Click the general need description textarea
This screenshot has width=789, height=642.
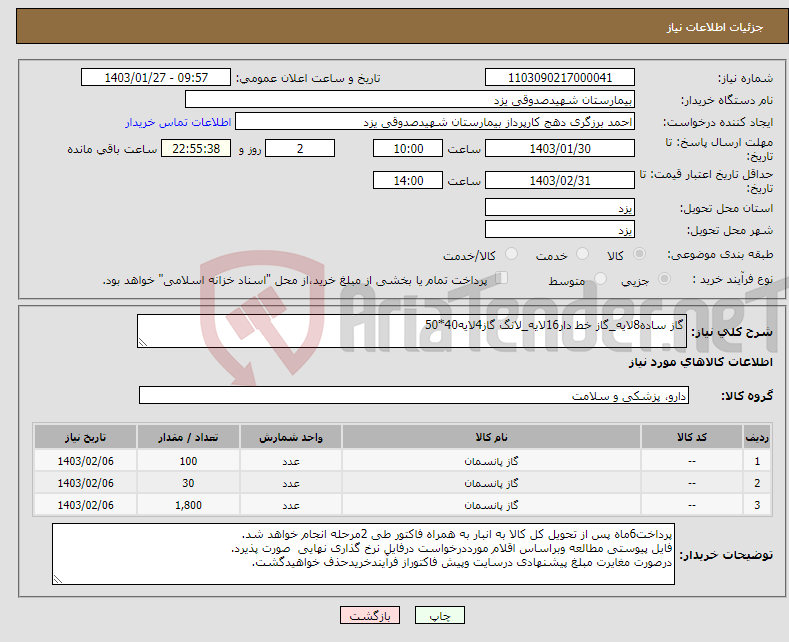click(412, 331)
